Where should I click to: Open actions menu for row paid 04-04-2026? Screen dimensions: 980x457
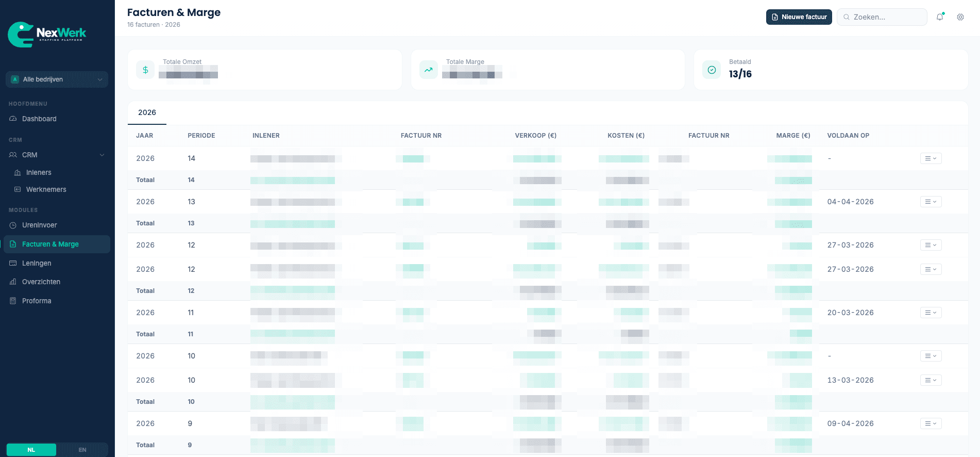(931, 202)
